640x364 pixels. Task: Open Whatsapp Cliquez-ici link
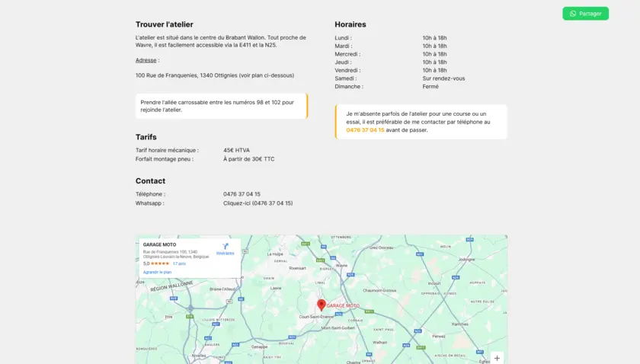258,203
